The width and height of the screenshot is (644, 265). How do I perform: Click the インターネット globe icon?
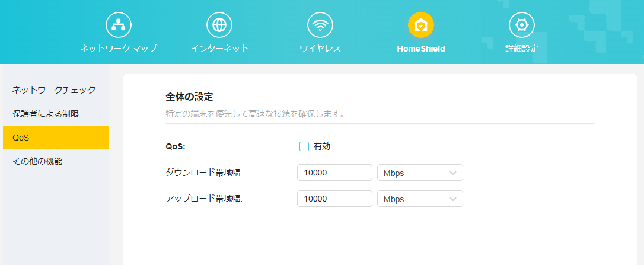coord(219,25)
